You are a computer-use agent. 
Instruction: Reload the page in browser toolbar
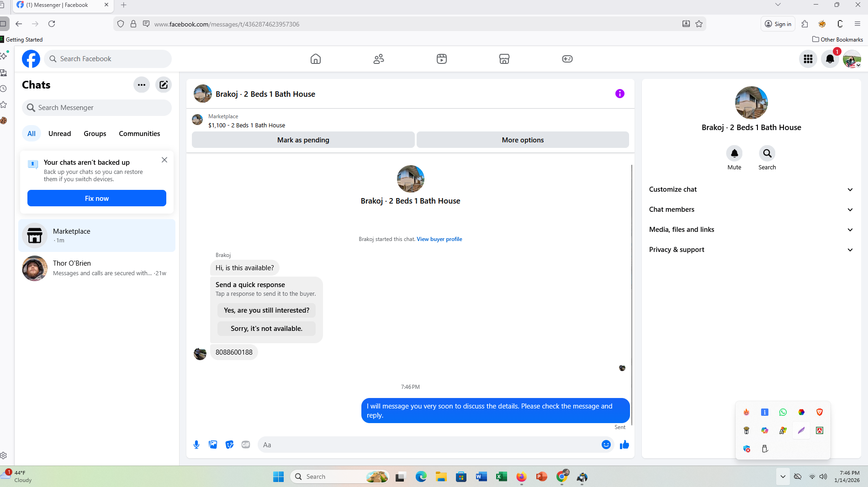(x=52, y=24)
